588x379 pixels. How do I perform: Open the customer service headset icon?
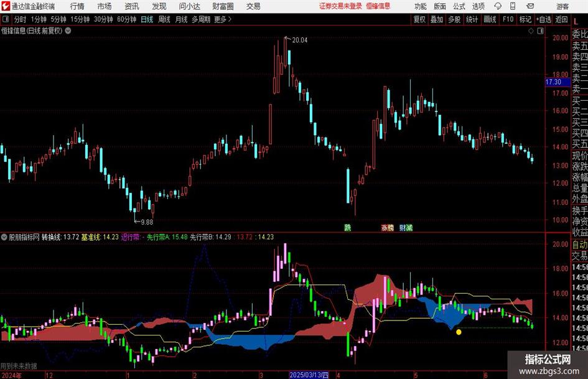(x=498, y=6)
